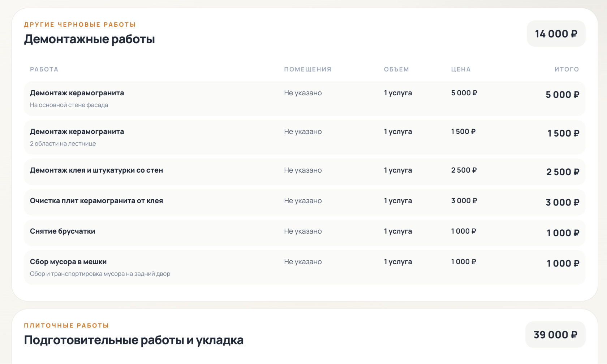Screen dimensions: 607x364
Task: Click the note 2 области на лестнице
Action: pyautogui.click(x=63, y=144)
